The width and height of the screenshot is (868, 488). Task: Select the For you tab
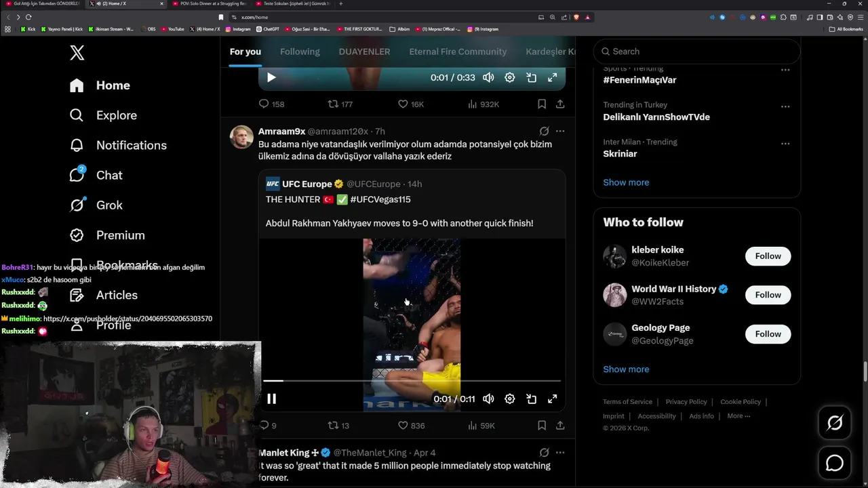245,52
